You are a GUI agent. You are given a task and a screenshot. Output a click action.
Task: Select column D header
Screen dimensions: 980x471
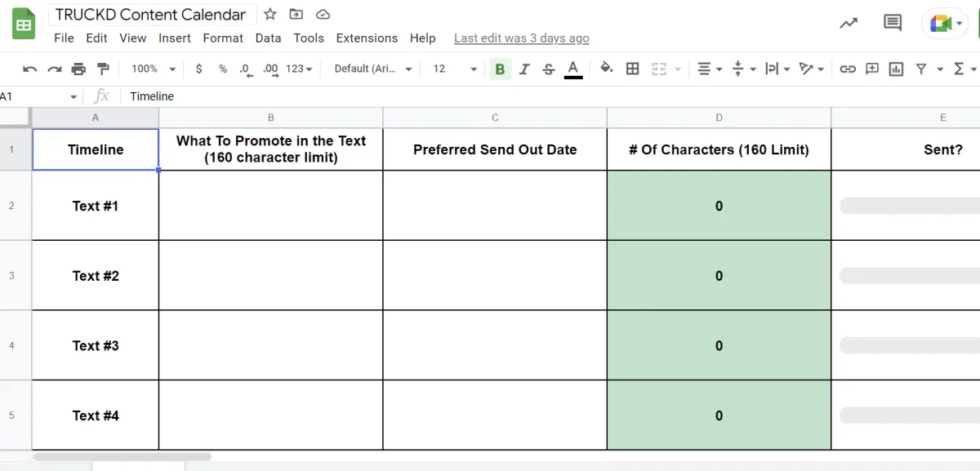719,118
